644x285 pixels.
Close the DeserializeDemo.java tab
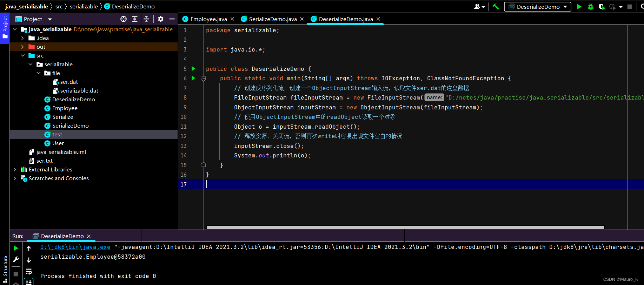tap(378, 19)
